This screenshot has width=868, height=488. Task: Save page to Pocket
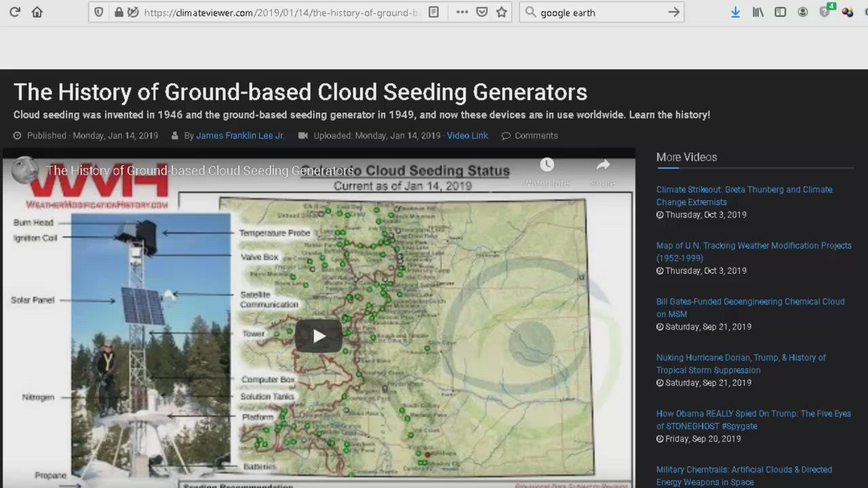(x=481, y=12)
